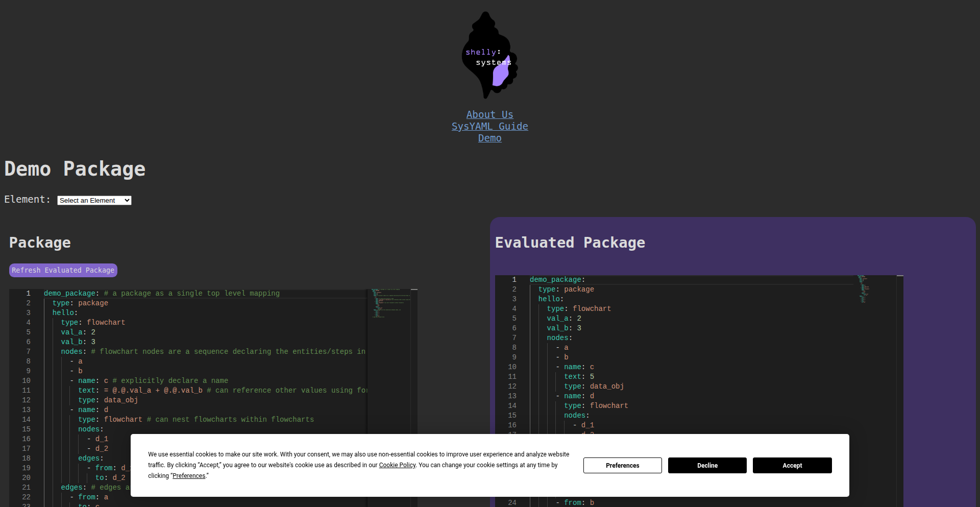Click the shelly: systems shell logo
Viewport: 980px width, 507px height.
point(490,55)
